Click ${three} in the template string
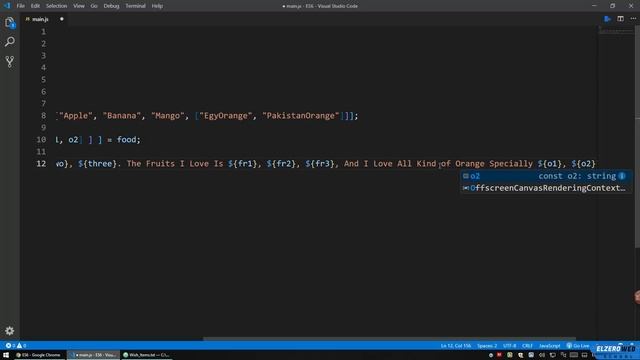The width and height of the screenshot is (640, 360). 97,164
